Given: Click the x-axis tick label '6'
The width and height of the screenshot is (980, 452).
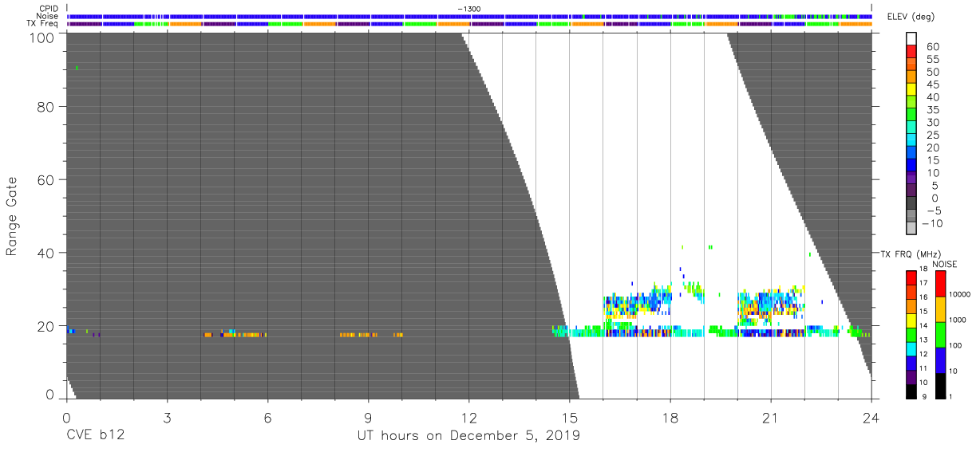Looking at the screenshot, I should click(267, 418).
